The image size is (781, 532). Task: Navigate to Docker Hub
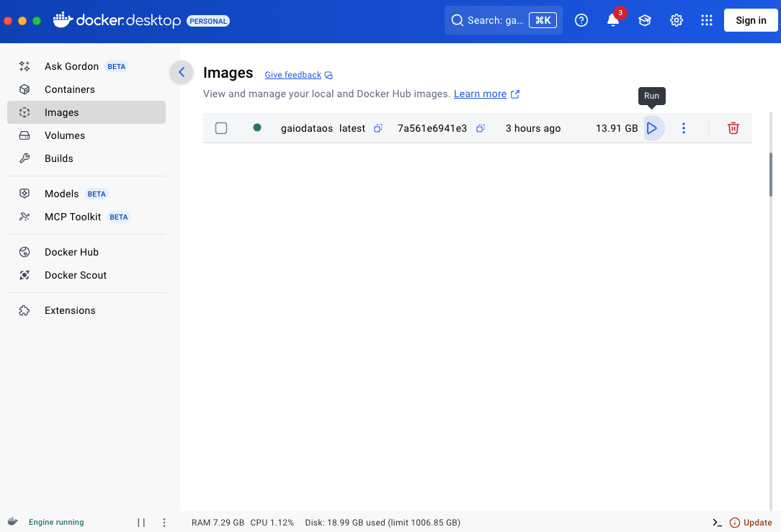pyautogui.click(x=86, y=252)
